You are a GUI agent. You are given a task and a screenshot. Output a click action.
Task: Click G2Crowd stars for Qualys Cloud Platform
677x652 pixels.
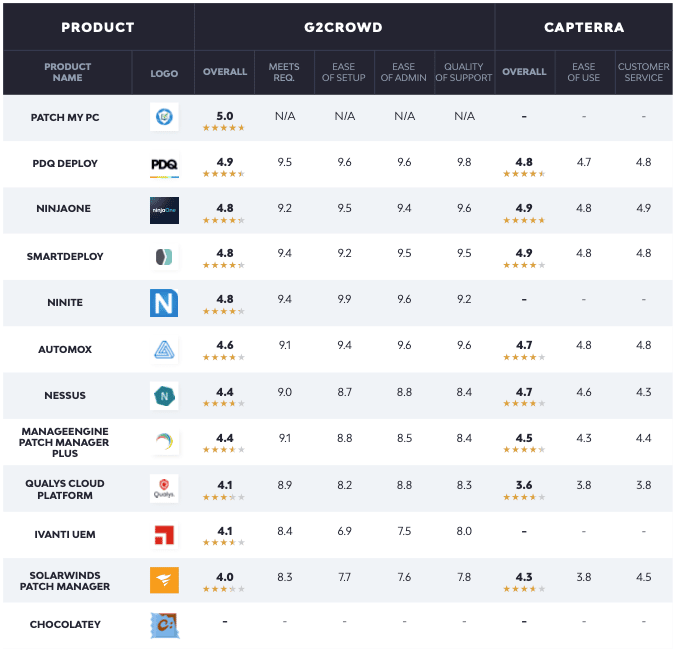[x=224, y=497]
